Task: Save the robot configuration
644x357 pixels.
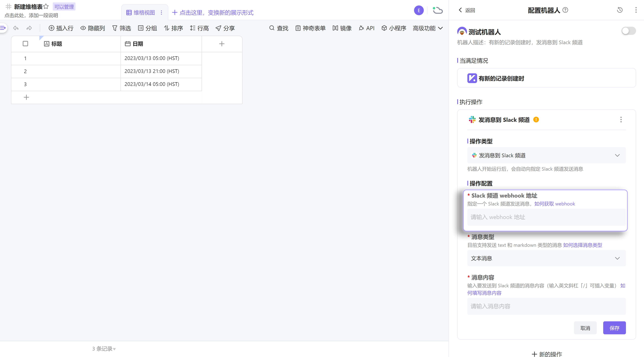Action: point(614,328)
